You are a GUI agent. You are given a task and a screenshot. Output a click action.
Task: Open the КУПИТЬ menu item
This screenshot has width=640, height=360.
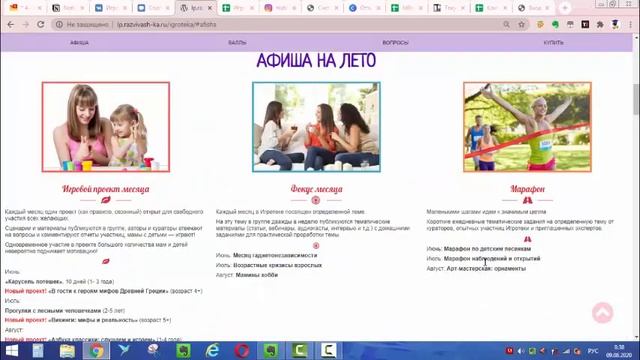[x=553, y=42]
